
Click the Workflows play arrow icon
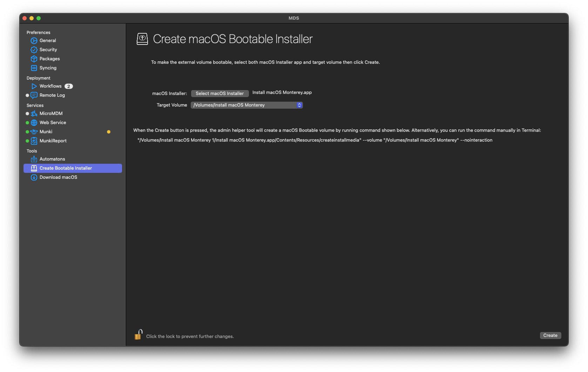(34, 86)
